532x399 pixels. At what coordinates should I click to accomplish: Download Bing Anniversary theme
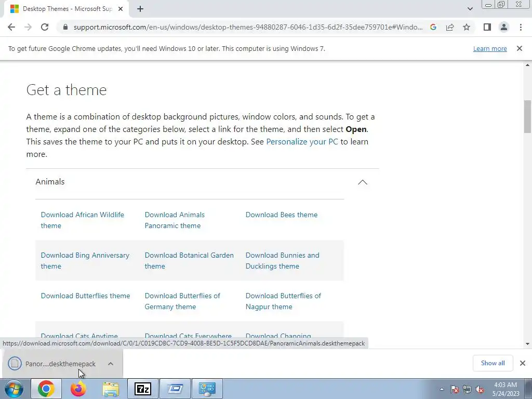(85, 261)
